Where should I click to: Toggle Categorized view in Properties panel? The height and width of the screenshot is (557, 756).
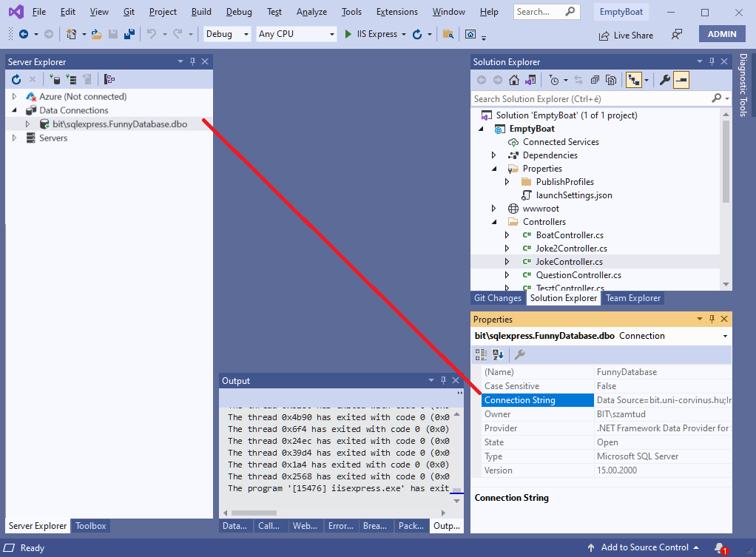pos(482,355)
